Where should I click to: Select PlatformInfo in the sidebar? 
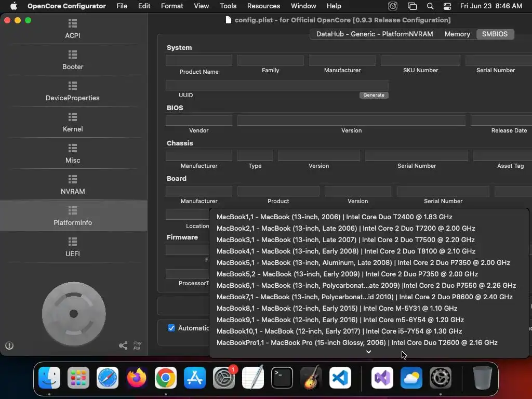point(73,216)
